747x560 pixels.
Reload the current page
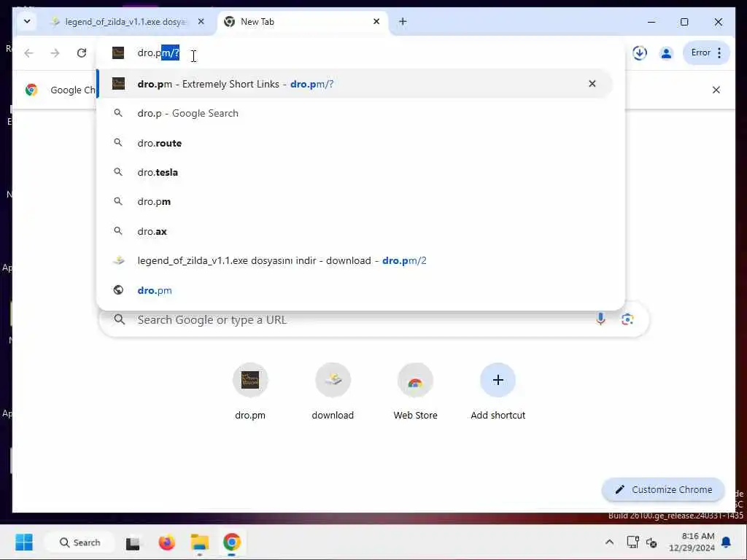pos(82,52)
